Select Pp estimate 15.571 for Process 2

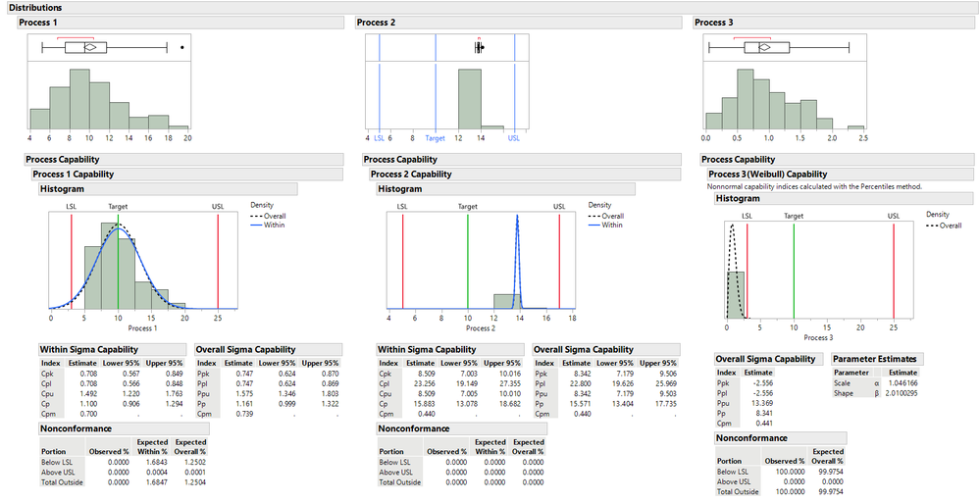580,404
